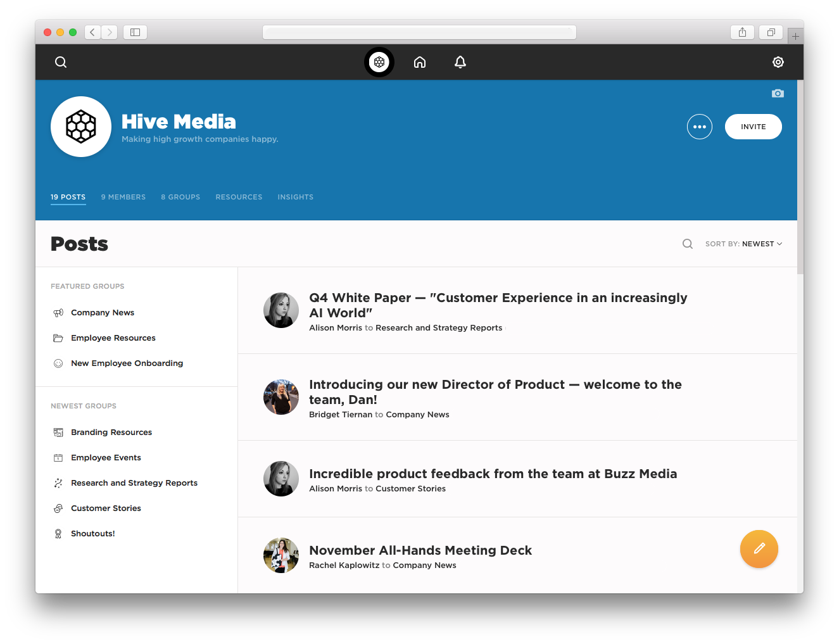Click the New Employee Onboarding smiley icon
Image resolution: width=839 pixels, height=644 pixels.
[x=58, y=363]
